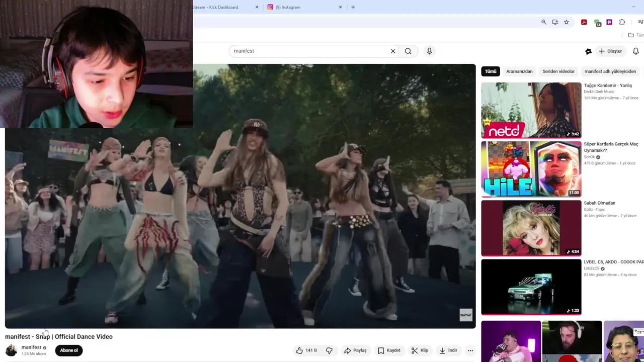
Task: Open the purple extension icon
Action: tap(609, 22)
